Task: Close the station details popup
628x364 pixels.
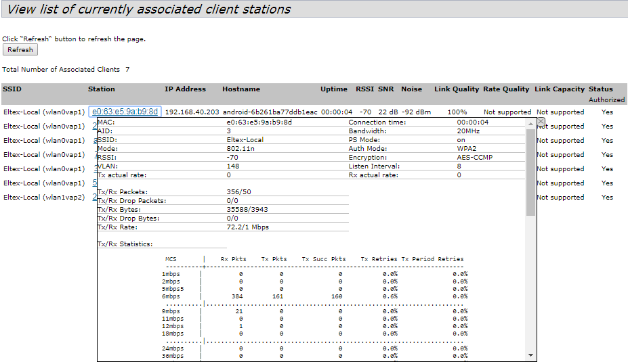Action: coord(540,121)
